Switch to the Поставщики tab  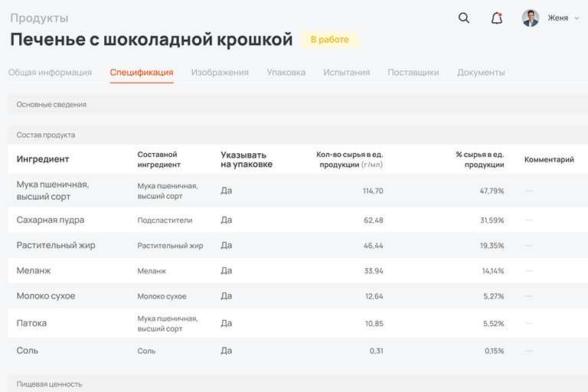413,73
